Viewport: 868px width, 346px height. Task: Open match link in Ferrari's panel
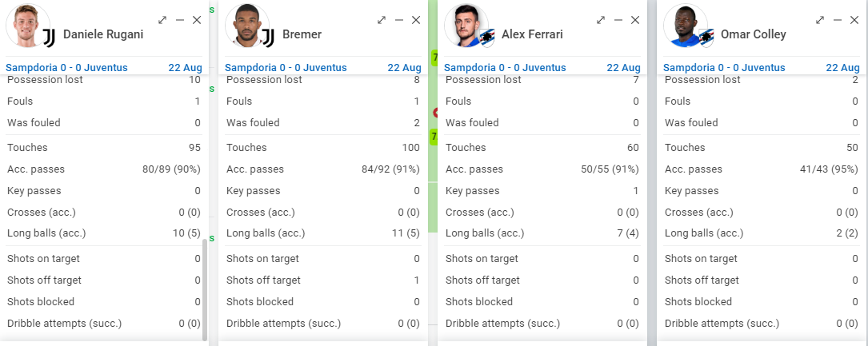pos(506,68)
